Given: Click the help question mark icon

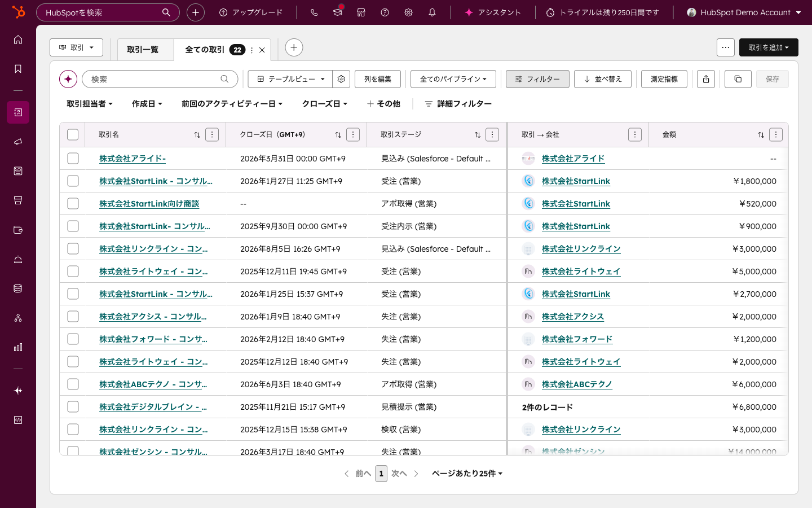Looking at the screenshot, I should 385,12.
